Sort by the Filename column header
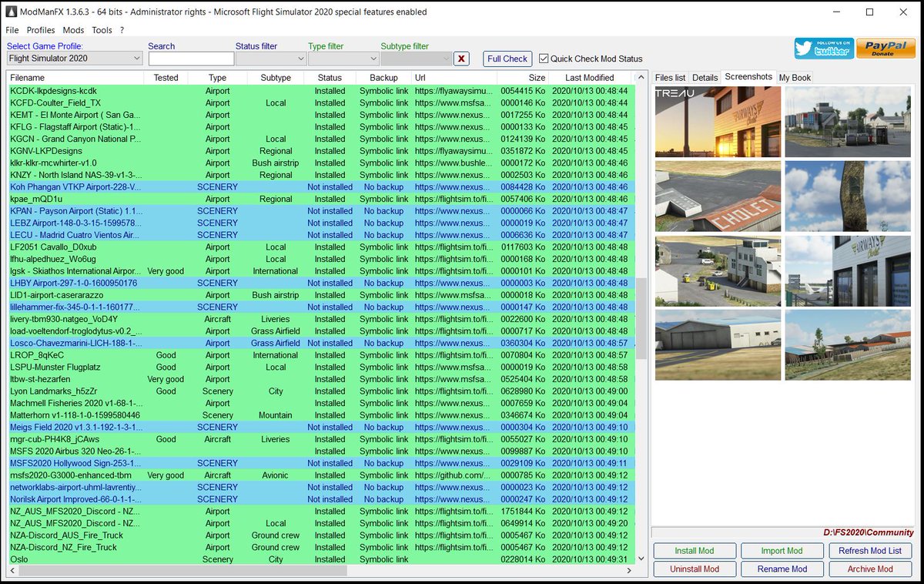924x584 pixels. click(75, 78)
